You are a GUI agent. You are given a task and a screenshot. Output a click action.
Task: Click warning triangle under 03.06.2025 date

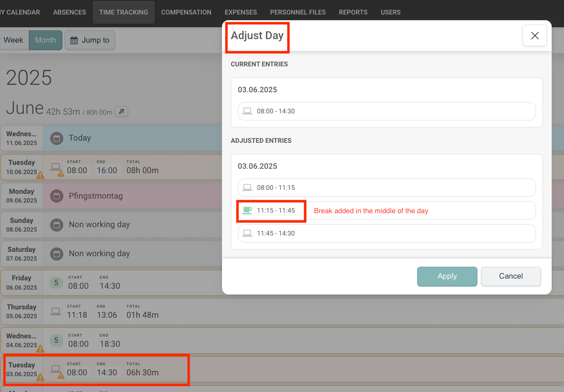40,377
